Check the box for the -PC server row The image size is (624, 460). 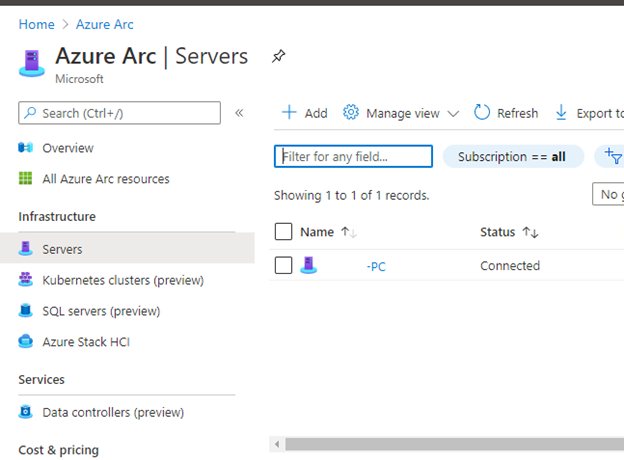click(x=283, y=266)
